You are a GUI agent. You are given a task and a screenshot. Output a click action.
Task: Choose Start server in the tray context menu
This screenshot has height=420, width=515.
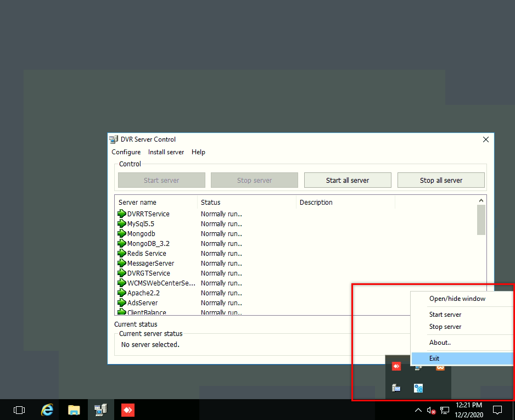(x=462, y=315)
